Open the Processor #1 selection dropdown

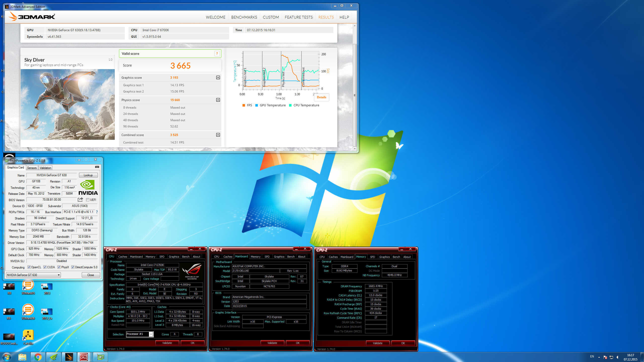pos(140,334)
